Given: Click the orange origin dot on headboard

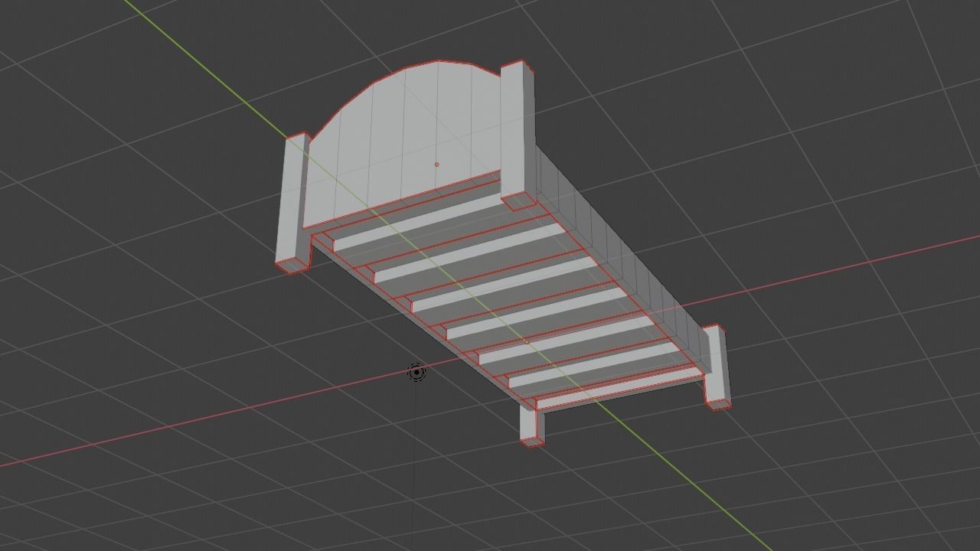Looking at the screenshot, I should 437,165.
